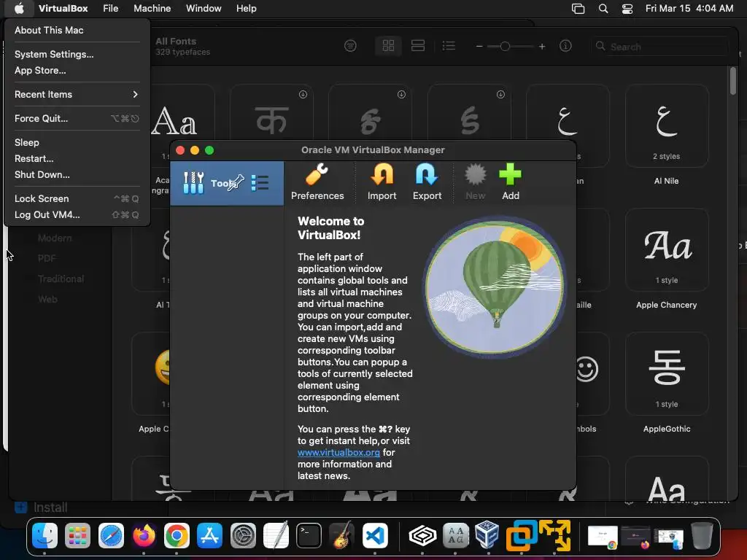Click the Stage Manager icon in menu bar
Viewport: 747px width, 560px height.
click(x=578, y=9)
